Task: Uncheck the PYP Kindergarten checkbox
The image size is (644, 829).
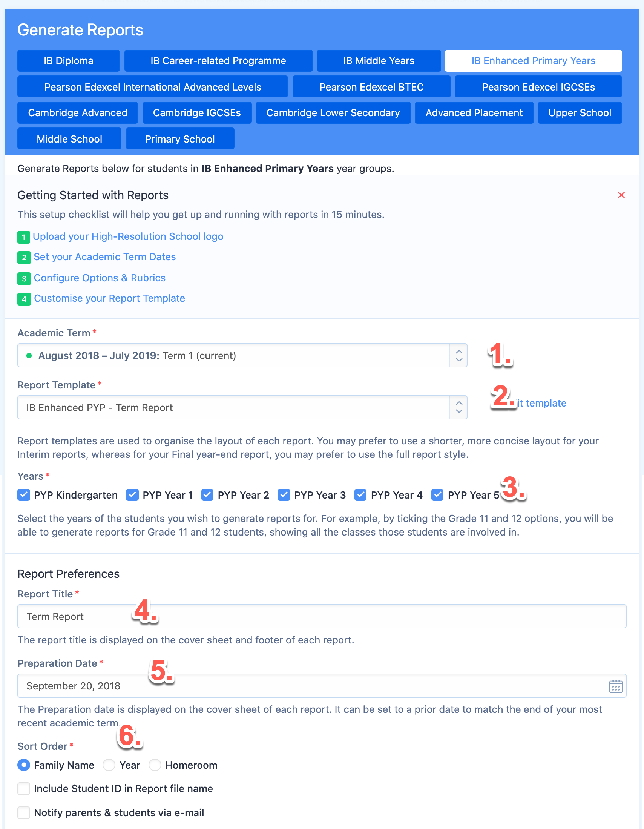Action: click(23, 495)
